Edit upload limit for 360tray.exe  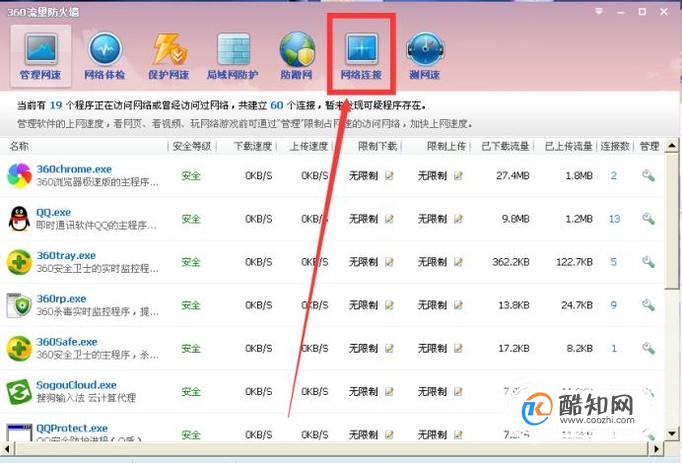[x=458, y=262]
